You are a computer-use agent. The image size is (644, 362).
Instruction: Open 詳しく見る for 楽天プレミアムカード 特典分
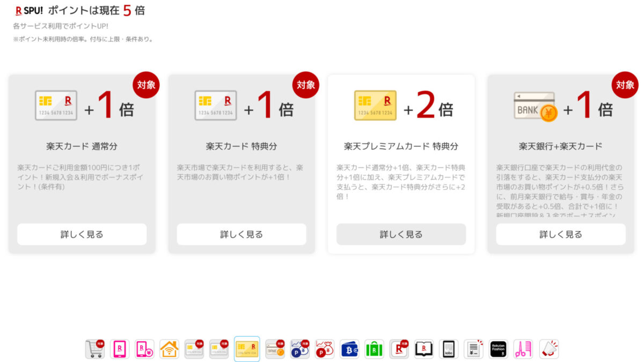401,234
